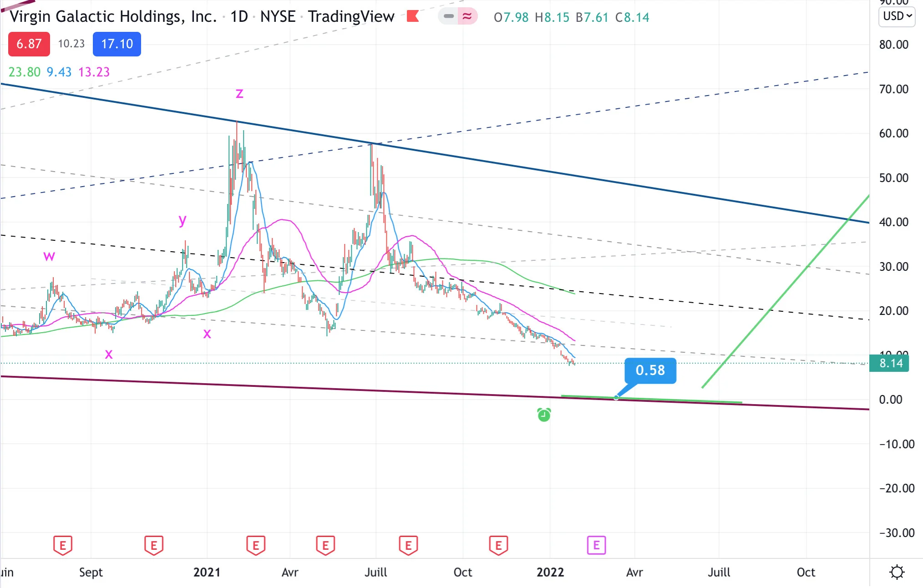The image size is (923, 588).
Task: Click the 70.00 price axis label
Action: pyautogui.click(x=894, y=89)
